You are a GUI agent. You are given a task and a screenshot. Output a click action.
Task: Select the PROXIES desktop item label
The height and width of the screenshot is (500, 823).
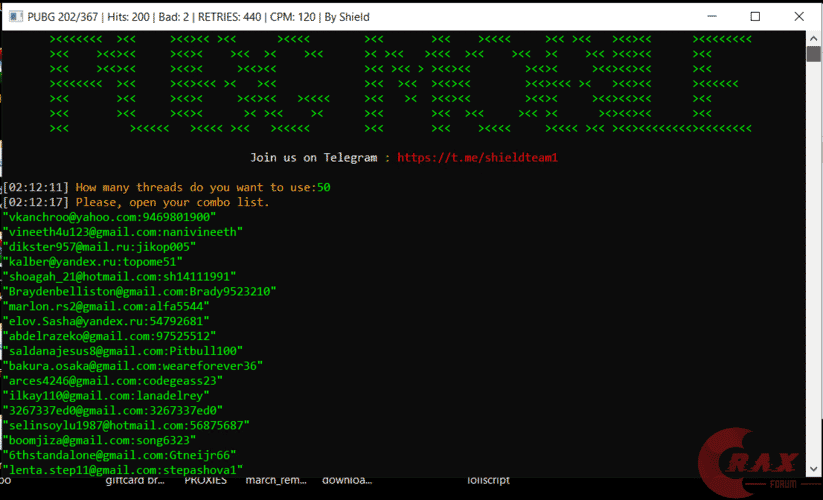pyautogui.click(x=206, y=480)
